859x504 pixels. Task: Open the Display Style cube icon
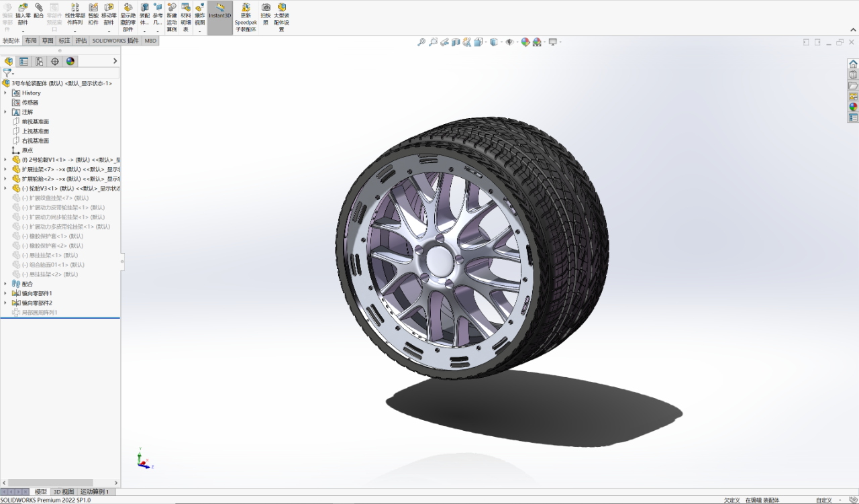coord(493,42)
